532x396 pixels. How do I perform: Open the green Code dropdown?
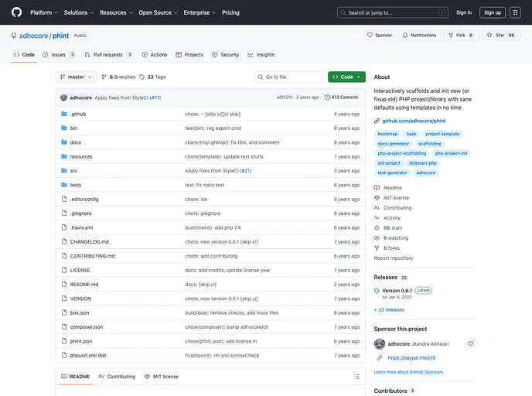pyautogui.click(x=346, y=77)
